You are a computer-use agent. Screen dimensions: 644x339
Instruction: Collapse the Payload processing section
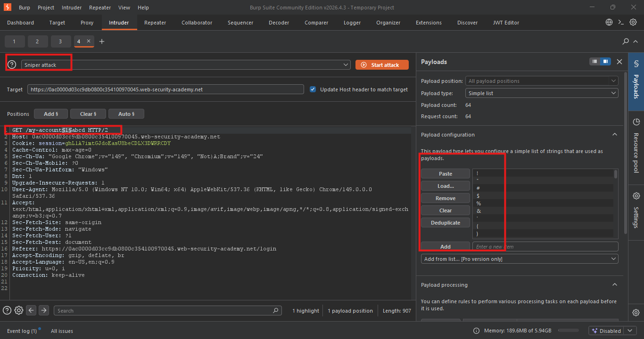(x=614, y=285)
